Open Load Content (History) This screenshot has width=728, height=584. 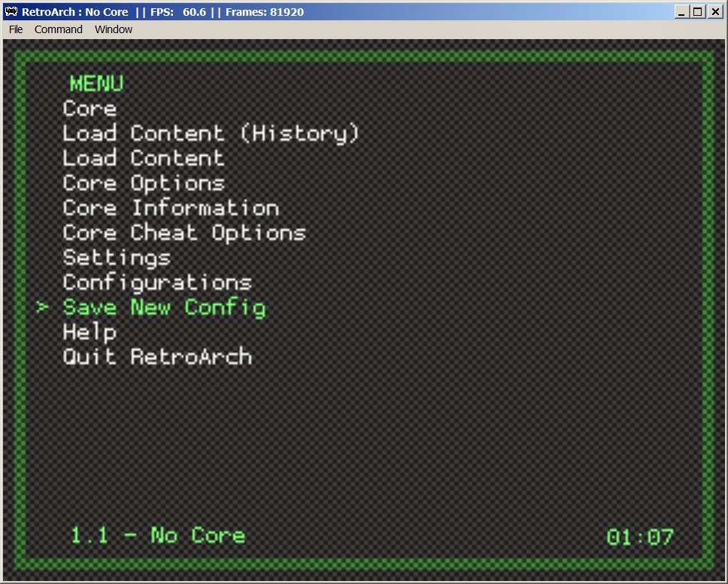pyautogui.click(x=211, y=134)
